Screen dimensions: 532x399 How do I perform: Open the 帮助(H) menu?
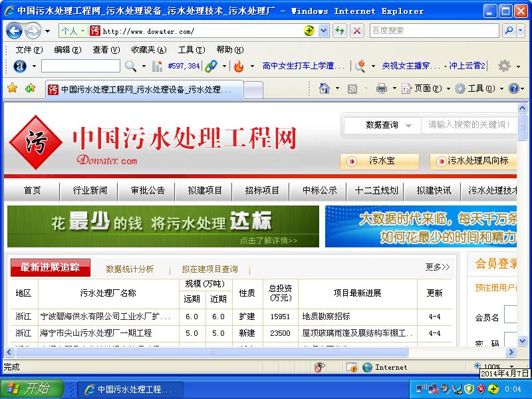230,50
